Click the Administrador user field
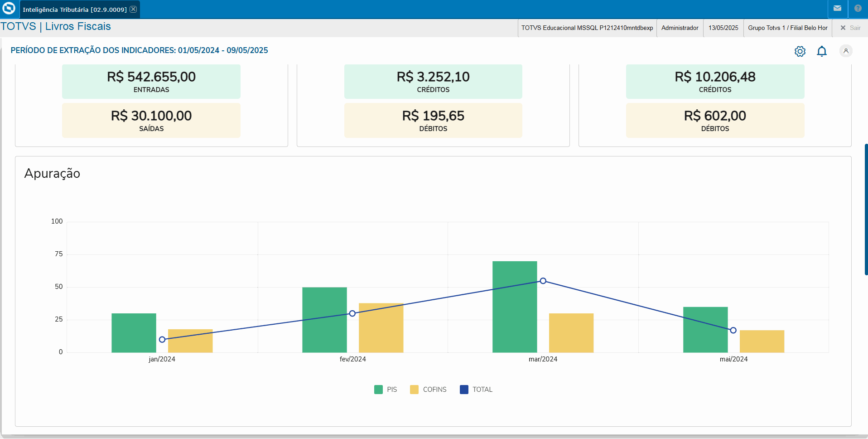 pos(680,28)
